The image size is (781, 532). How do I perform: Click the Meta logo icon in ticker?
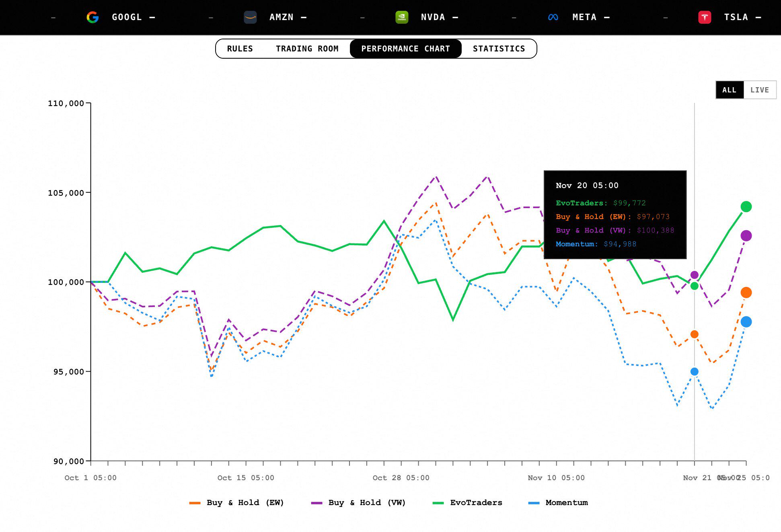click(x=553, y=17)
